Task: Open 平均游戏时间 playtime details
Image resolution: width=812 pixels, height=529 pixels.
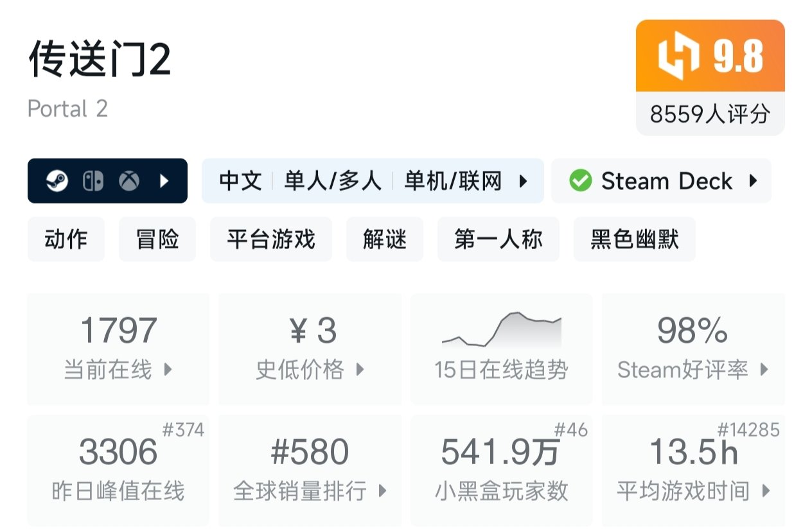Action: pos(693,471)
